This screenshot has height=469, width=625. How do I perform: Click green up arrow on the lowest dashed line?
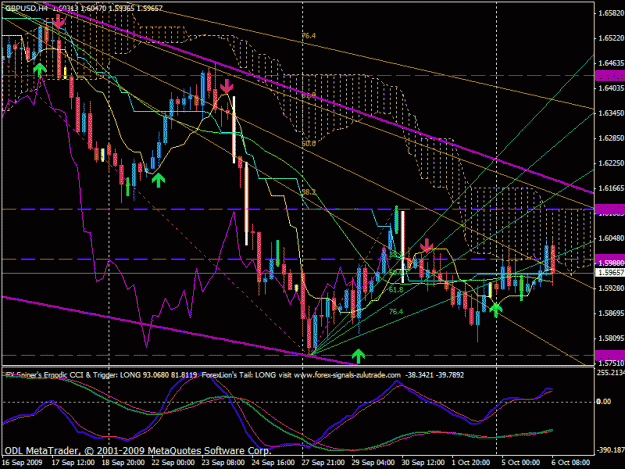coord(358,356)
